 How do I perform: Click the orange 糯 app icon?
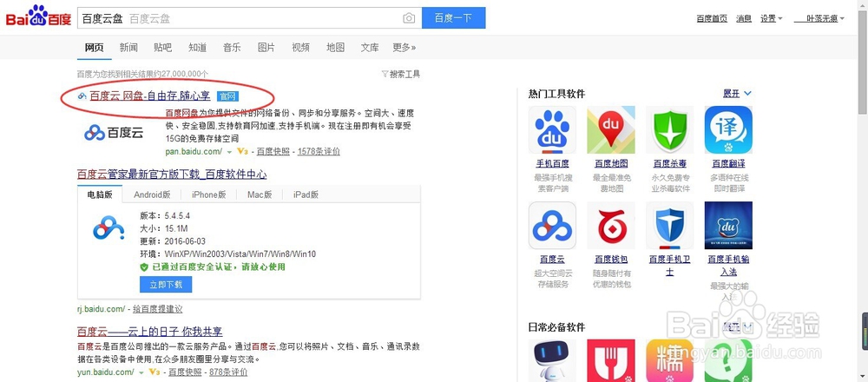tap(670, 360)
